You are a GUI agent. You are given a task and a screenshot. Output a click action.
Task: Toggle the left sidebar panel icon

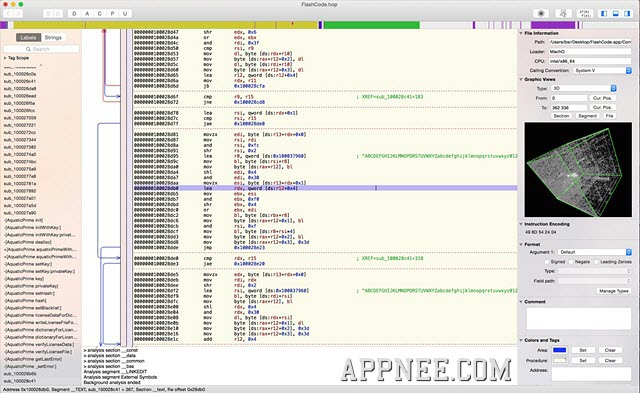604,13
